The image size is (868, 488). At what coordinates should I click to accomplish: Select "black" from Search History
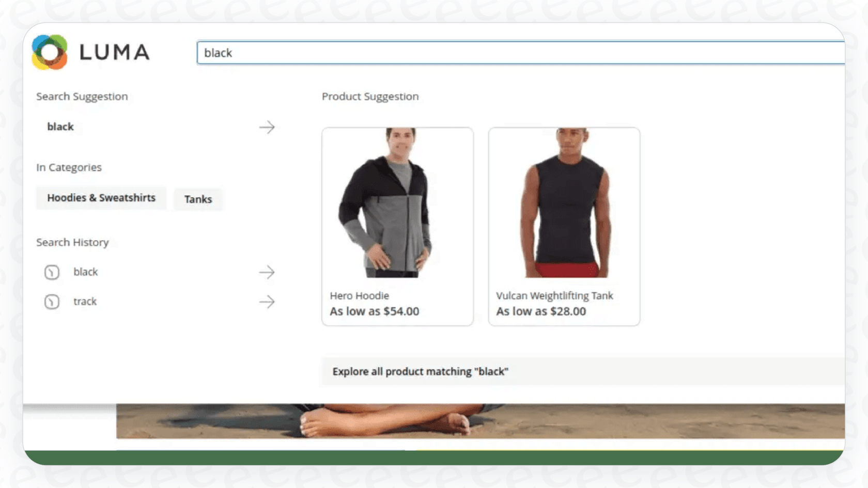click(x=86, y=272)
